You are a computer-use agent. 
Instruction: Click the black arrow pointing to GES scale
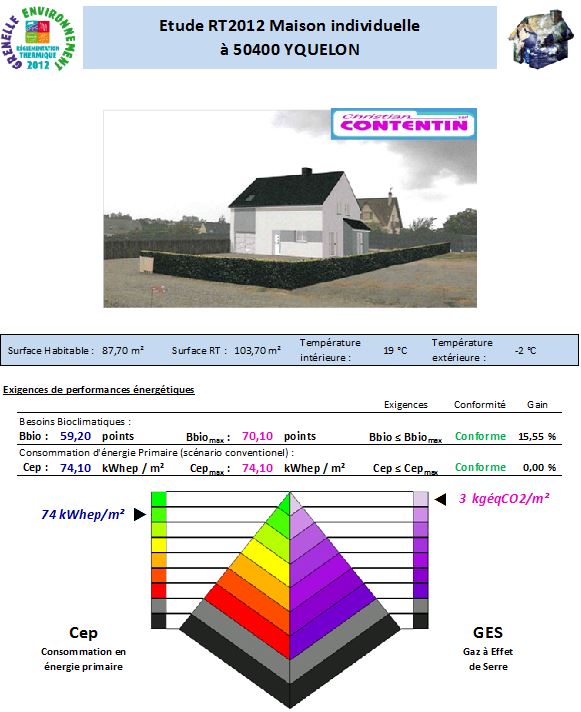[440, 499]
